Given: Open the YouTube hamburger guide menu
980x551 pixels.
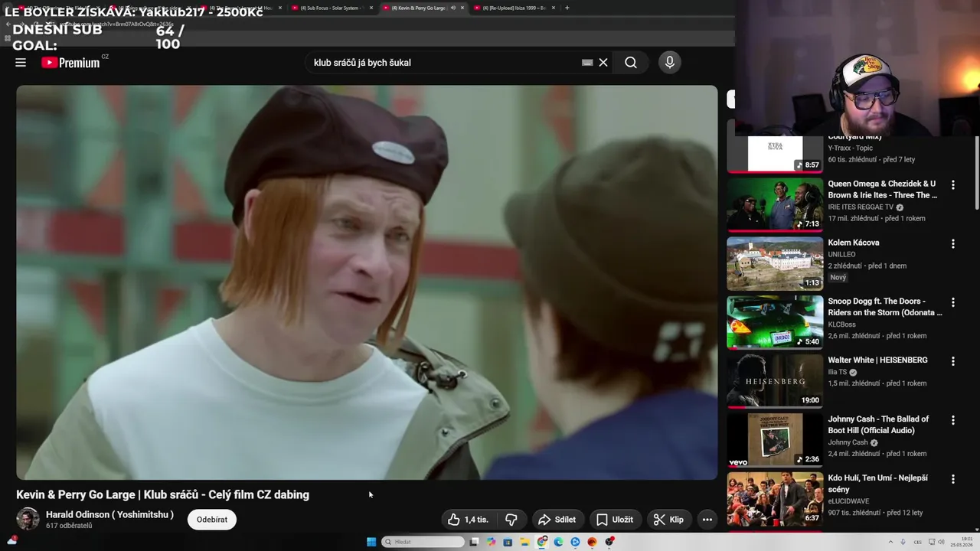Looking at the screenshot, I should point(21,63).
